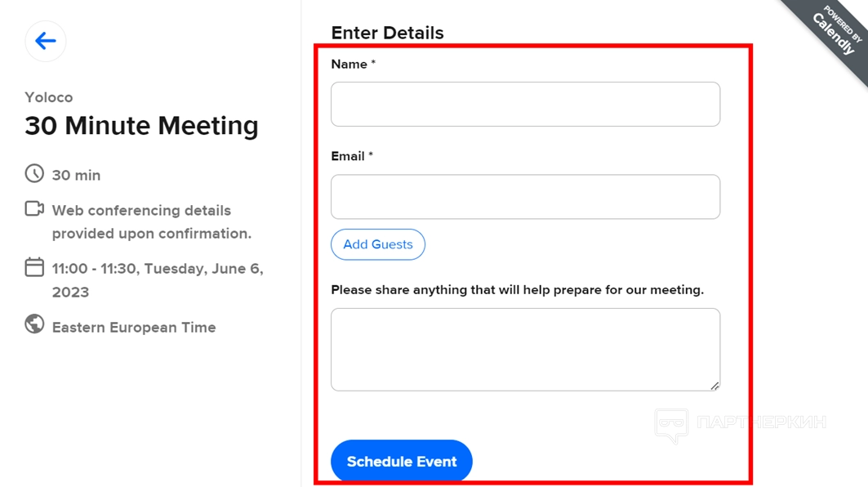This screenshot has height=487, width=868.
Task: Click the Партнеркин watermark logo icon
Action: (671, 426)
